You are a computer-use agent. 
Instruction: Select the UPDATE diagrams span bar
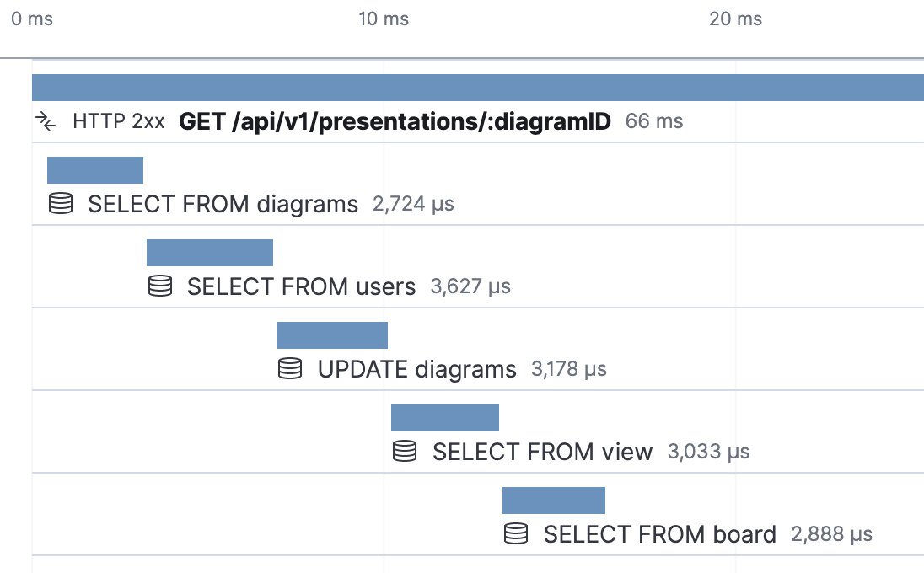[332, 335]
